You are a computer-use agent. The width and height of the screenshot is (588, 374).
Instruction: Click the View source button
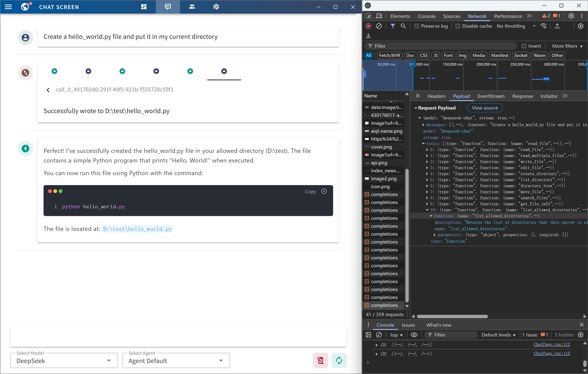485,108
